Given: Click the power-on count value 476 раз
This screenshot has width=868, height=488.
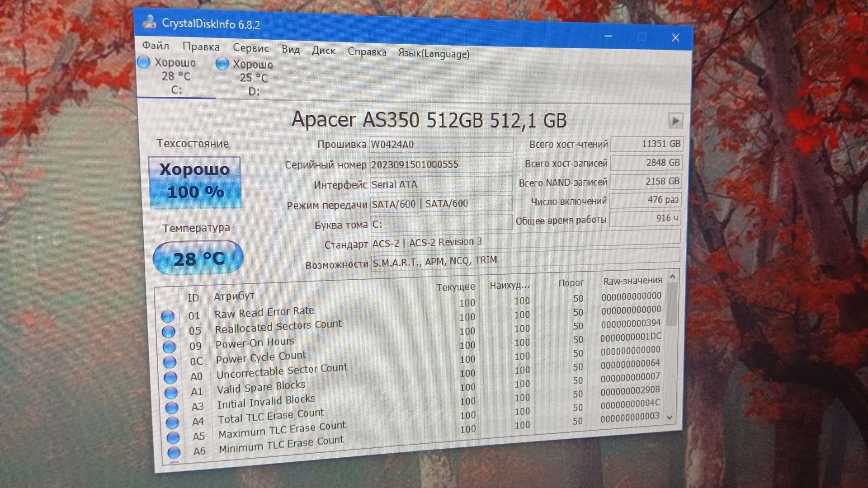Looking at the screenshot, I should coord(645,200).
